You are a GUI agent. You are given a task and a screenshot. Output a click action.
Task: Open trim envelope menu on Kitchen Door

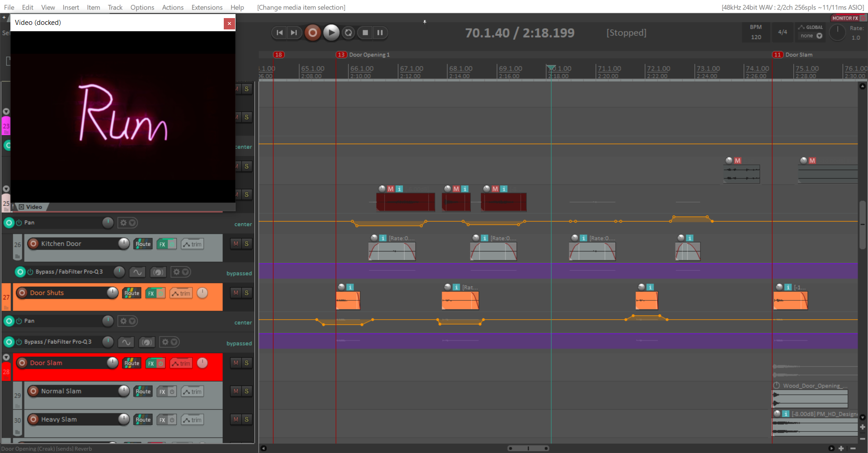pyautogui.click(x=193, y=244)
